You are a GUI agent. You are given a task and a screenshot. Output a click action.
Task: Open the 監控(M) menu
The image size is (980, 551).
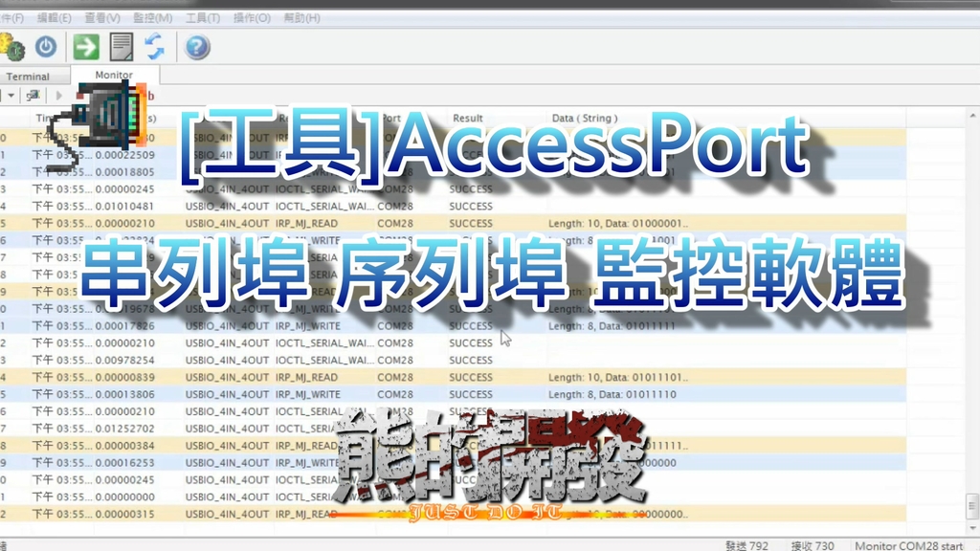(x=152, y=18)
